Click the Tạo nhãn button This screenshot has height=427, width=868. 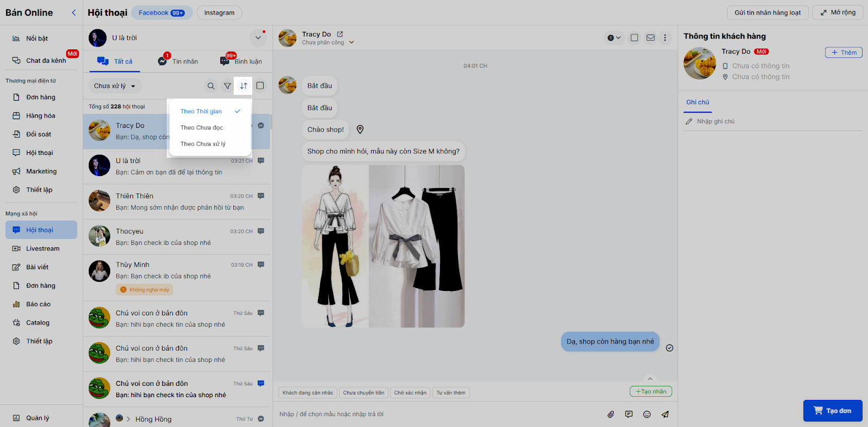(651, 391)
